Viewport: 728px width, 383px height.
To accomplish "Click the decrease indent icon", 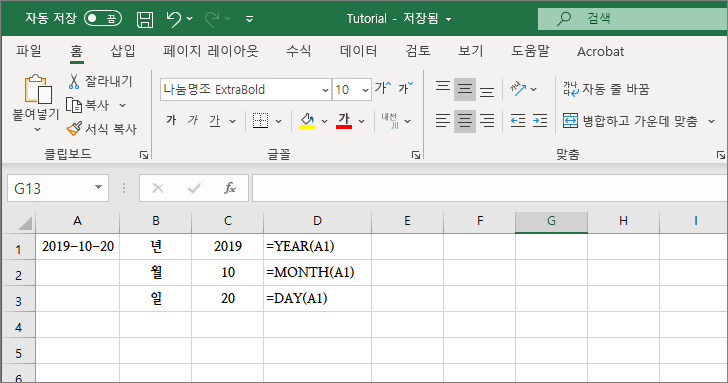I will point(518,121).
